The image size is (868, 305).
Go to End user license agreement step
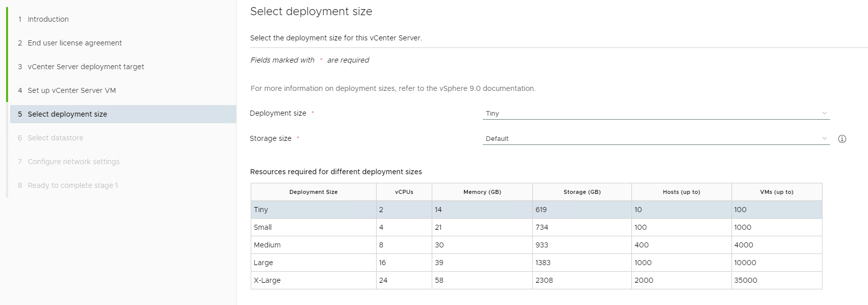point(74,43)
